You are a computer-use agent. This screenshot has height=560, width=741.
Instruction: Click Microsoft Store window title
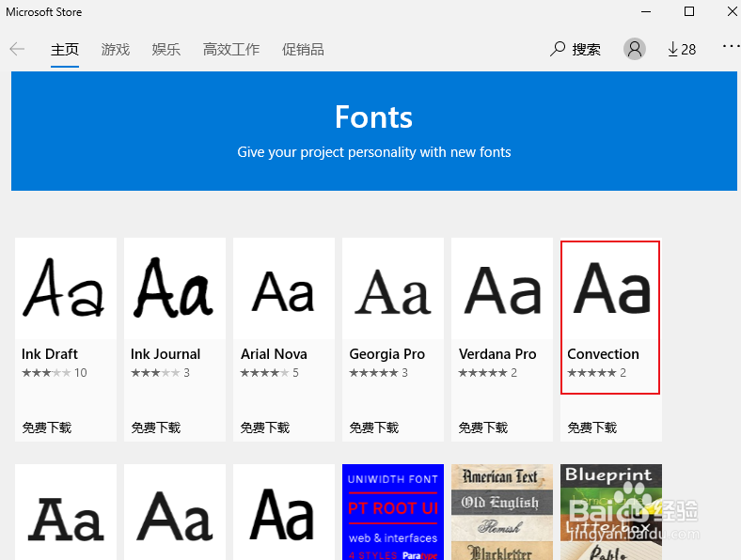tap(44, 12)
